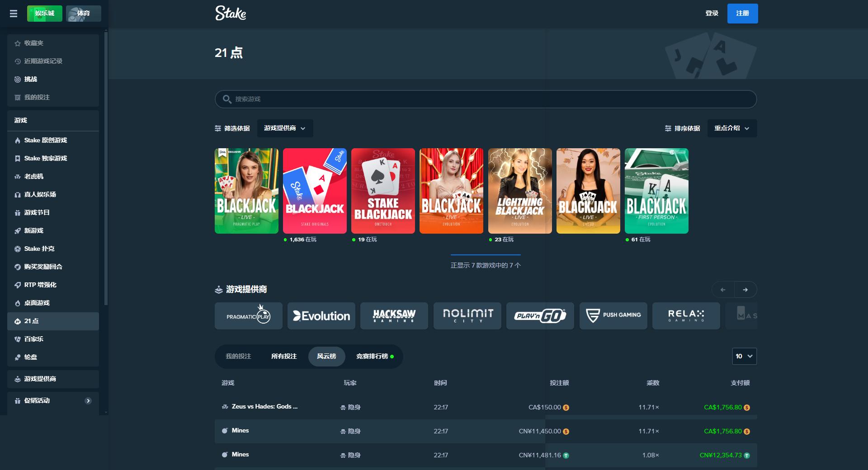Expand the 游戏提供商 filter dropdown

point(285,128)
